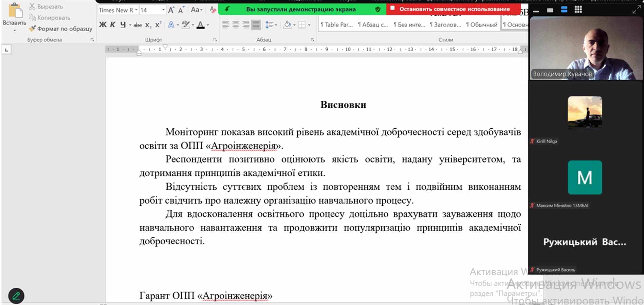Expand the line spacing options
This screenshot has height=305, width=644.
(276, 25)
